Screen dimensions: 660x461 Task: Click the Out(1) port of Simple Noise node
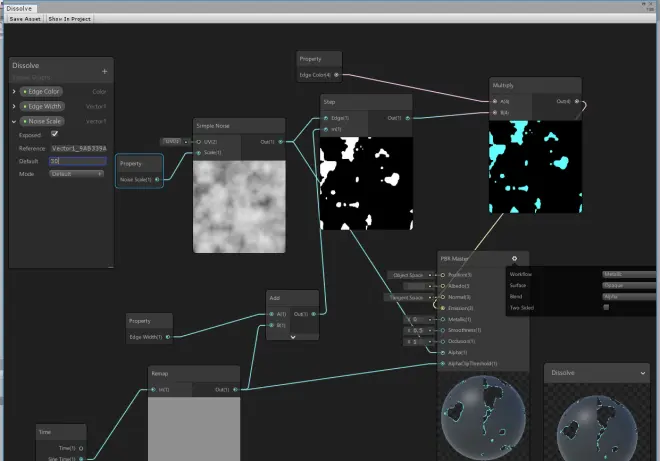point(281,142)
